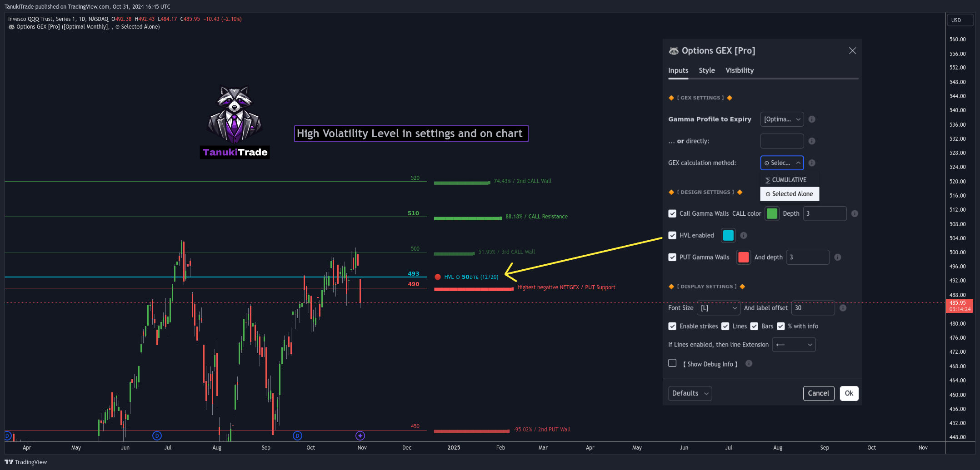Enable the Show Debug Info checkbox
Image resolution: width=980 pixels, height=470 pixels.
[x=672, y=363]
